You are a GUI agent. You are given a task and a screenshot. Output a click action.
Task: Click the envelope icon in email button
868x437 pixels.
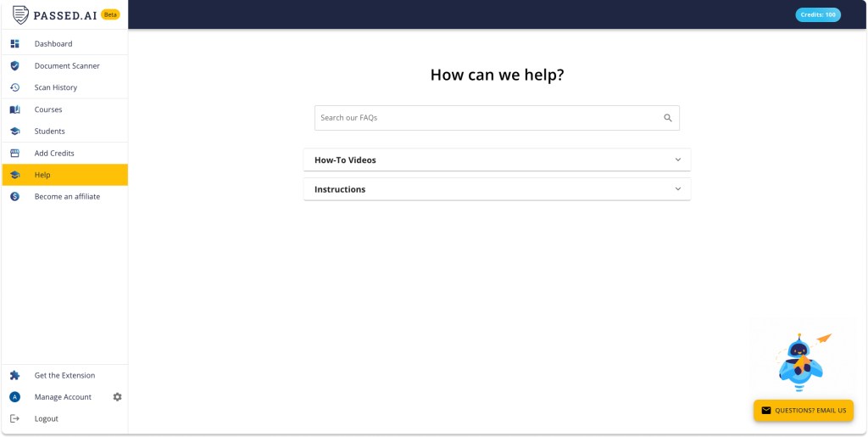pyautogui.click(x=766, y=411)
